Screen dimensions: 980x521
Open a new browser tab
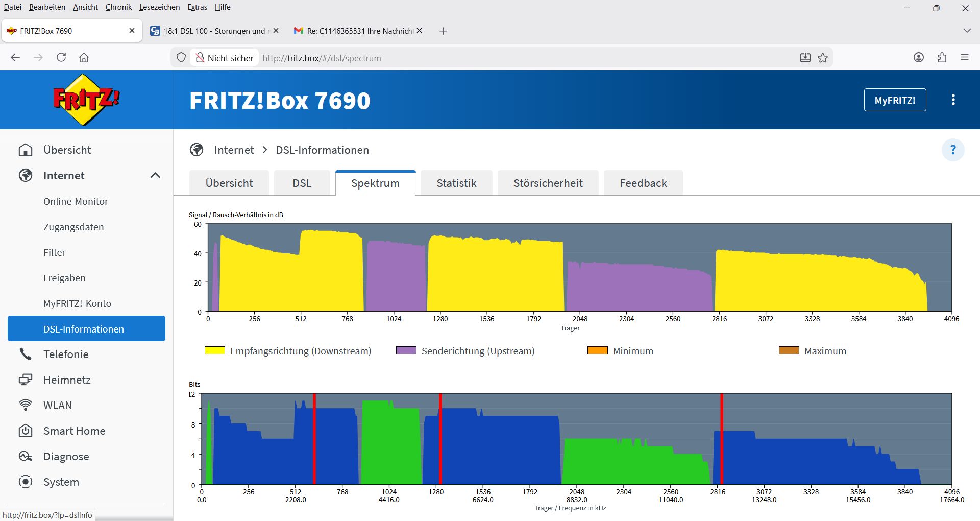point(443,31)
